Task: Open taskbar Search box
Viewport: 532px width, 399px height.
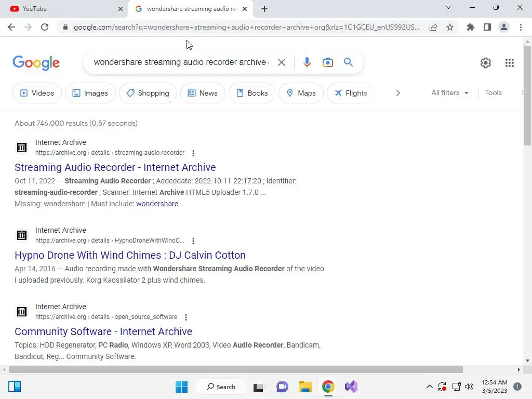Action: click(x=221, y=387)
